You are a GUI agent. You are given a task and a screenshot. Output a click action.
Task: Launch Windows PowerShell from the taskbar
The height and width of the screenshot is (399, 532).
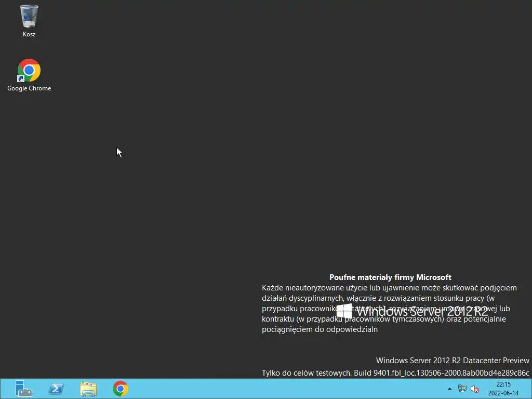[56, 389]
